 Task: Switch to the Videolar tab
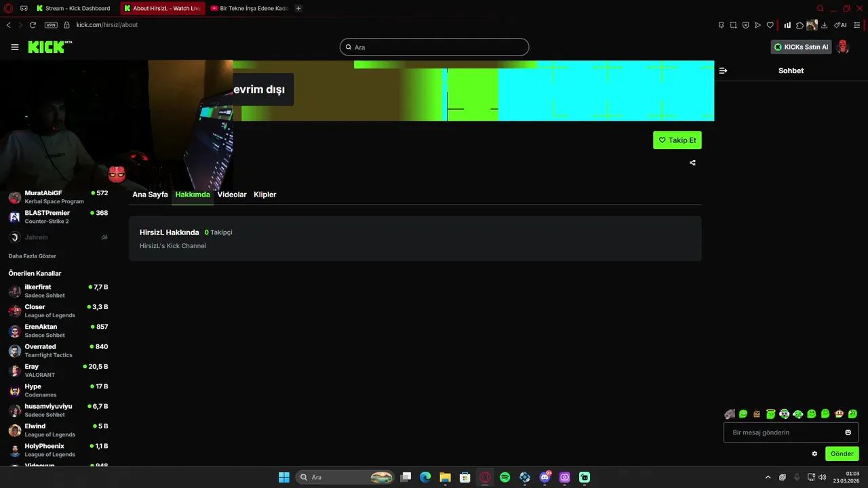[x=232, y=195]
